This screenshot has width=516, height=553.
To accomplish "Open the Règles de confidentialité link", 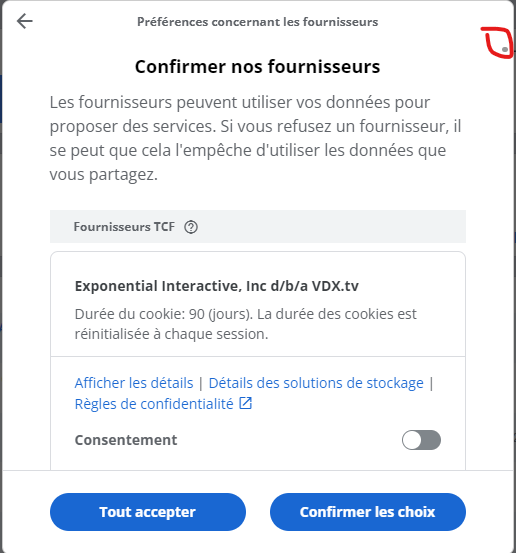I will pos(154,404).
